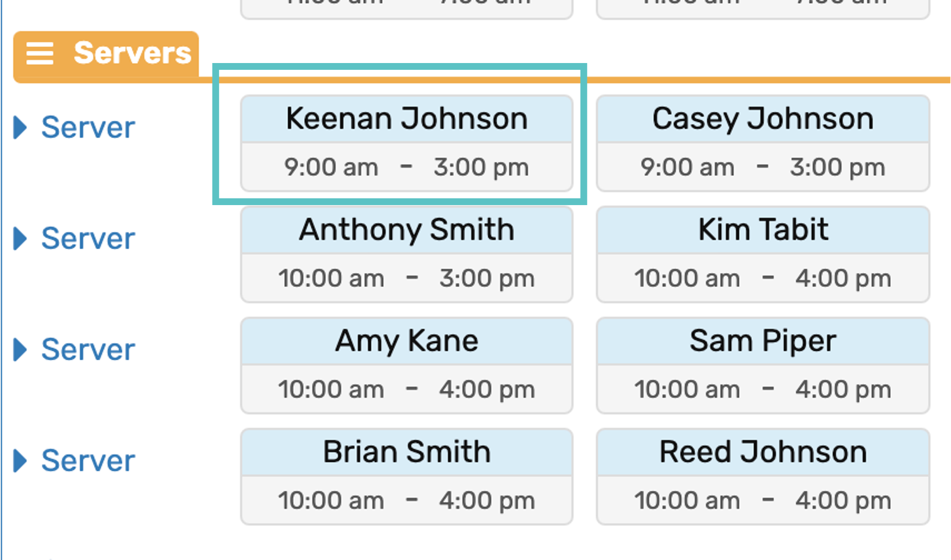
Task: Open Casey Johnson's shift card
Action: (x=762, y=143)
